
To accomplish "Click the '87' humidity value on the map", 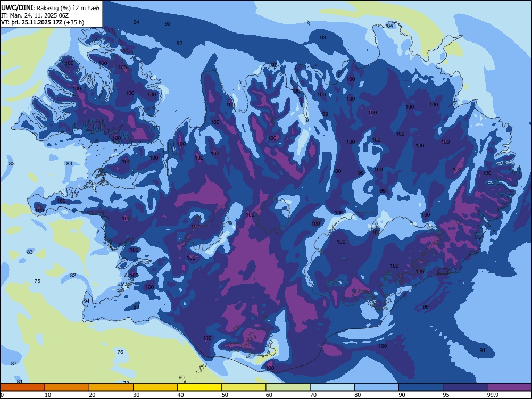I will (x=14, y=364).
